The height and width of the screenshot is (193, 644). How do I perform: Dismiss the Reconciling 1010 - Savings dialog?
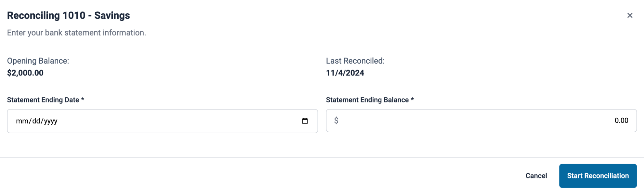630,15
